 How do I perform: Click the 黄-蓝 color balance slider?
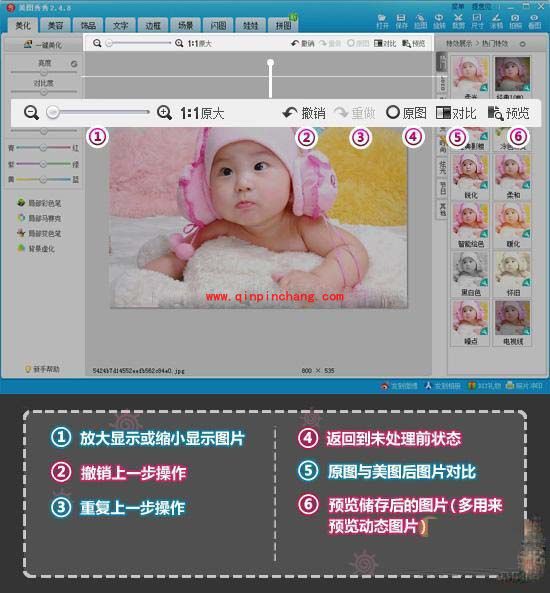44,180
